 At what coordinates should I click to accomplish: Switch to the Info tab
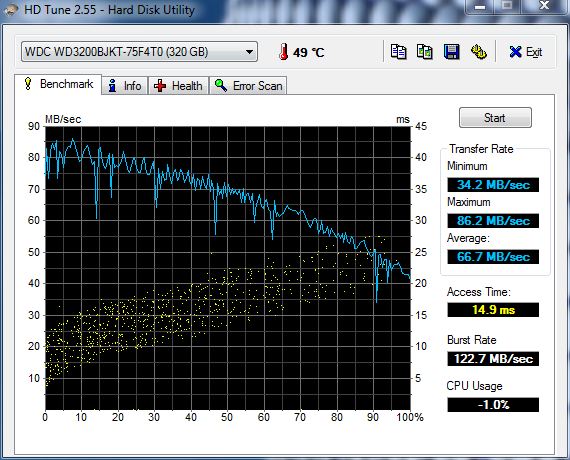click(x=125, y=86)
